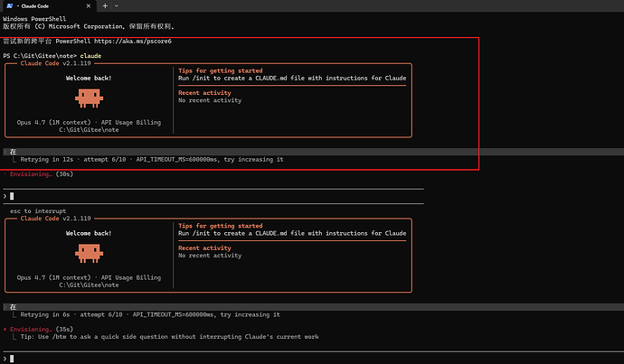The image size is (624, 364).
Task: Open the aka.ms/pscore6 link
Action: tap(133, 41)
